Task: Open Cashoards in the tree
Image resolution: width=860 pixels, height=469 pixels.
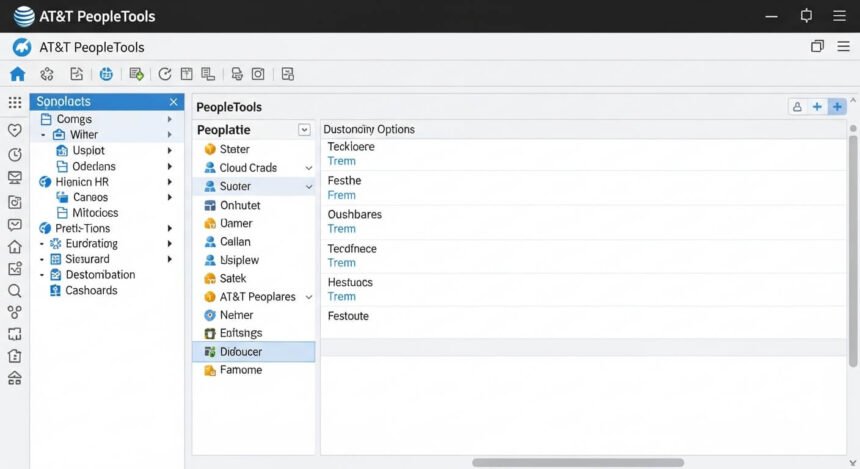Action: pyautogui.click(x=91, y=290)
